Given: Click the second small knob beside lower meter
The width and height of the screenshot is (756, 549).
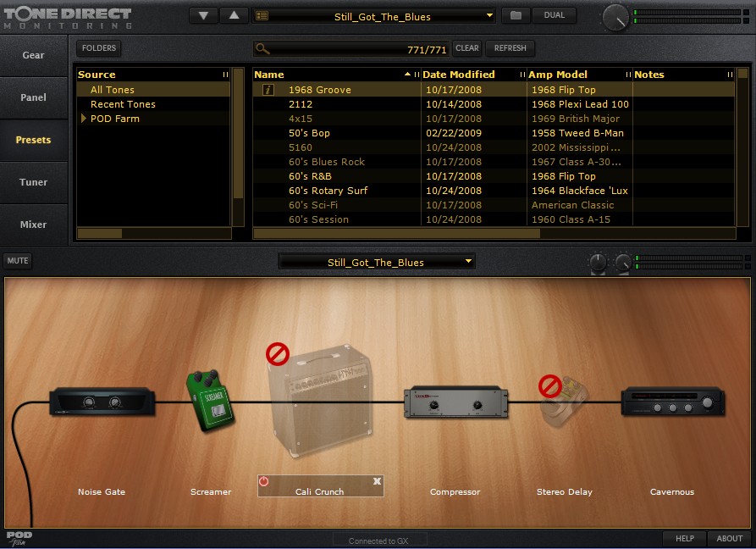Looking at the screenshot, I should (623, 263).
